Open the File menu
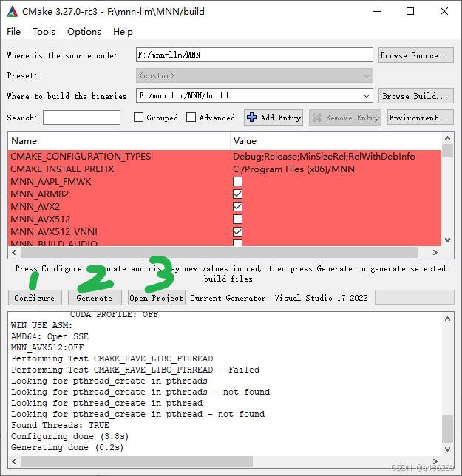 (x=13, y=32)
